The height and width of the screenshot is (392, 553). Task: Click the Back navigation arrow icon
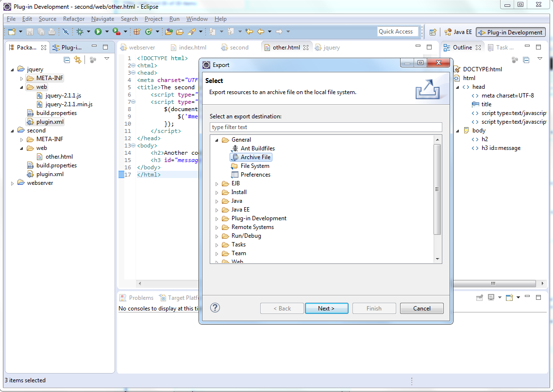pyautogui.click(x=261, y=32)
